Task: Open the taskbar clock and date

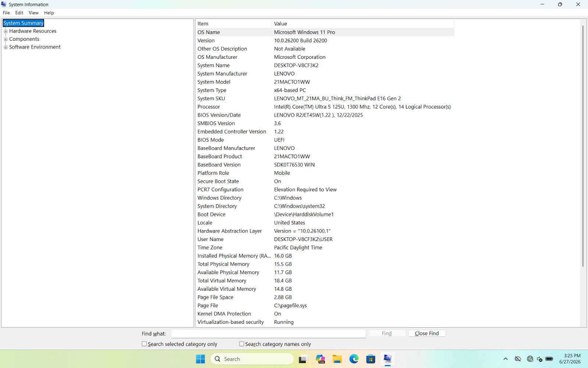Action: 570,359
